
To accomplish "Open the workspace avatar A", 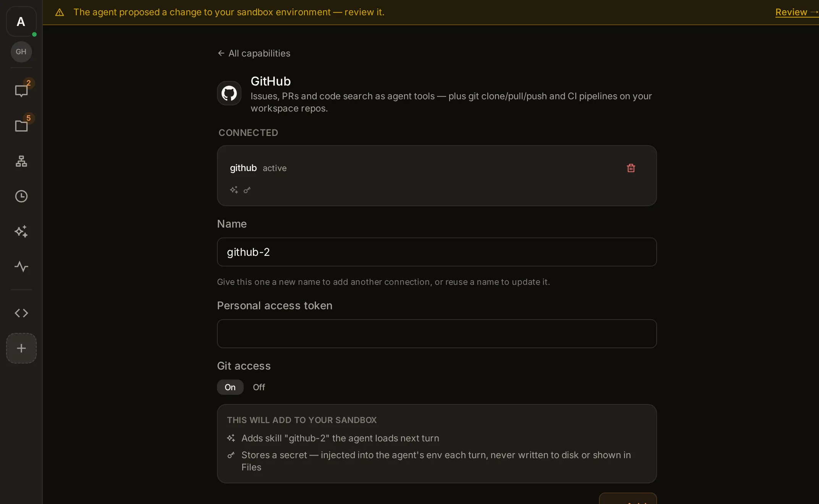I will 21,21.
